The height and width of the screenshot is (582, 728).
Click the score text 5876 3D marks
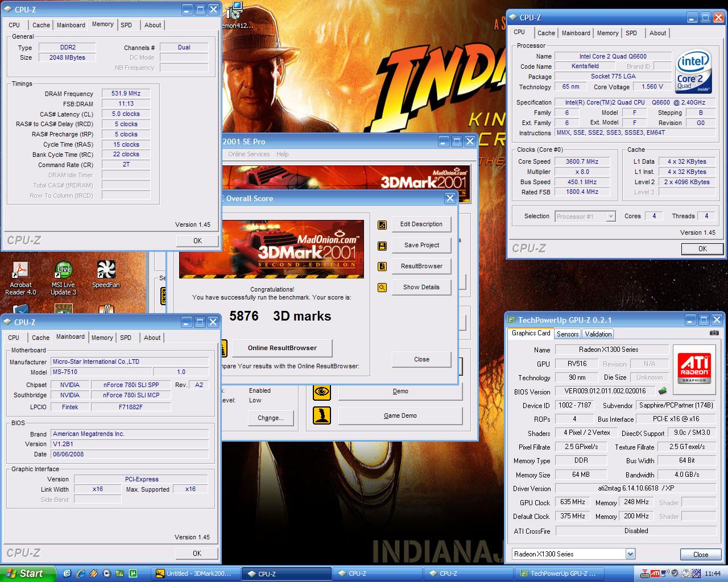(x=280, y=316)
